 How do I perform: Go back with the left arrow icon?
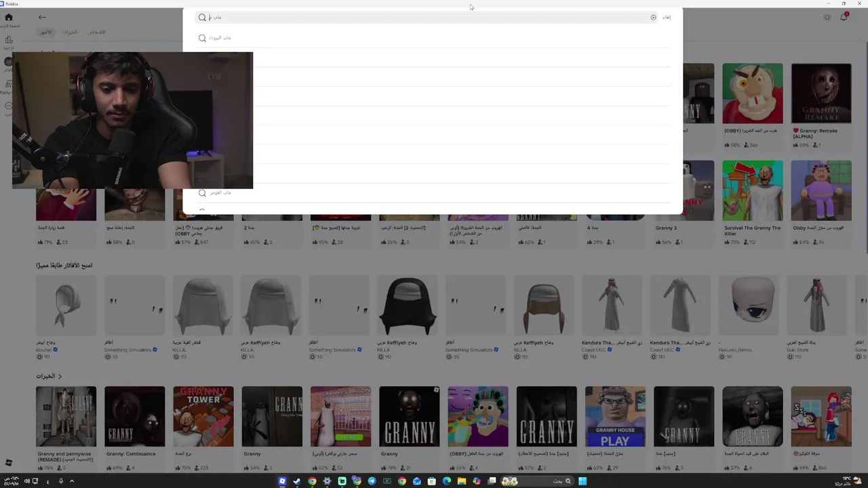pyautogui.click(x=42, y=18)
